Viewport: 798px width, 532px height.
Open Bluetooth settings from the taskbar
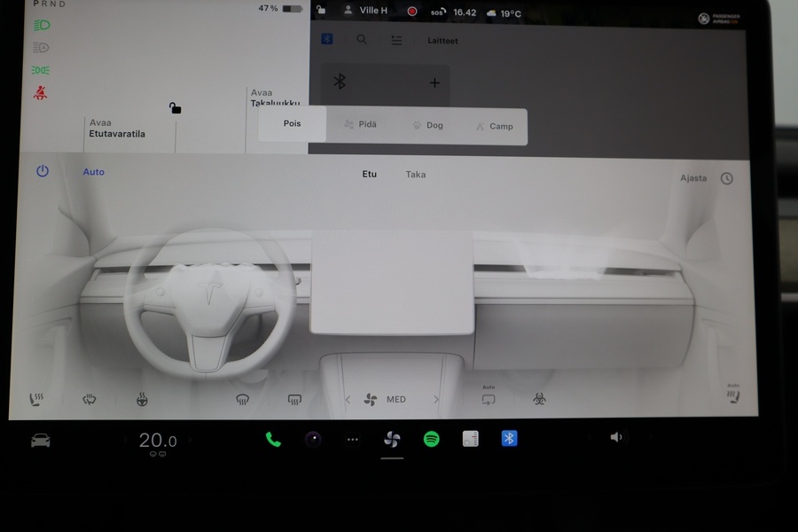point(509,439)
